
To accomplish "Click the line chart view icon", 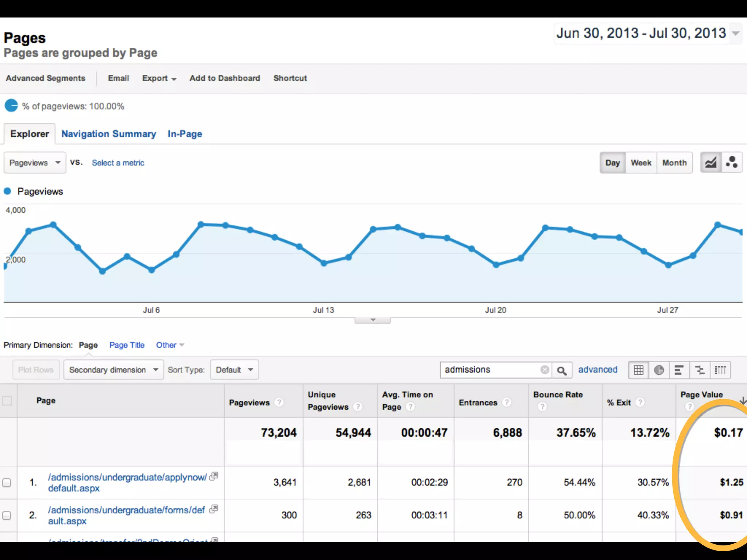I will (711, 163).
